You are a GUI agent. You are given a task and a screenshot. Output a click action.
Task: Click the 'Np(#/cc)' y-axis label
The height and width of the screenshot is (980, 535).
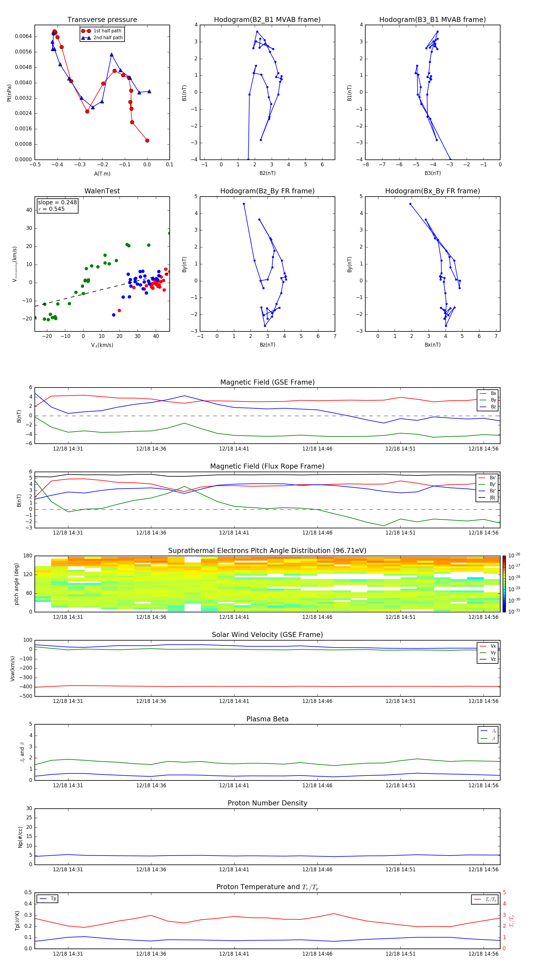tap(20, 837)
